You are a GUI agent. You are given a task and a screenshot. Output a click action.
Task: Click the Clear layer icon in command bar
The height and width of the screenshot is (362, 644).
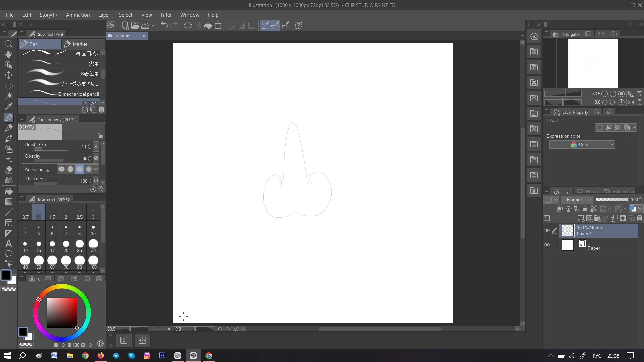click(188, 25)
